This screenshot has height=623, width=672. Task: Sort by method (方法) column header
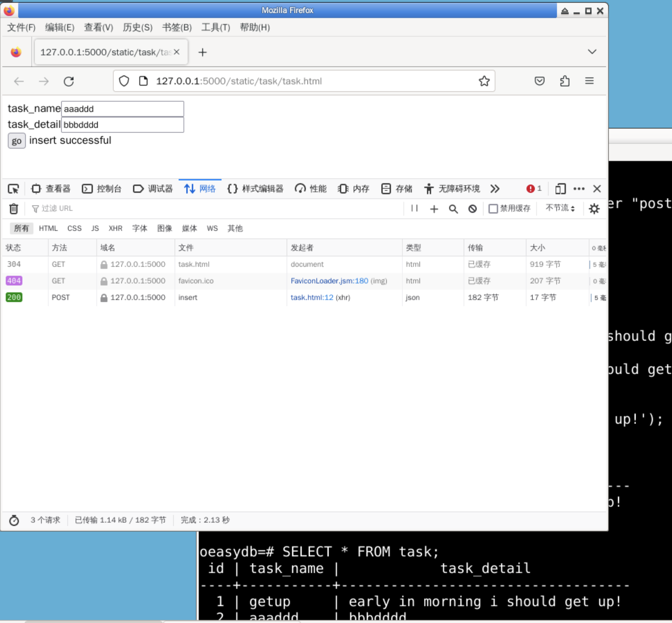(x=72, y=248)
